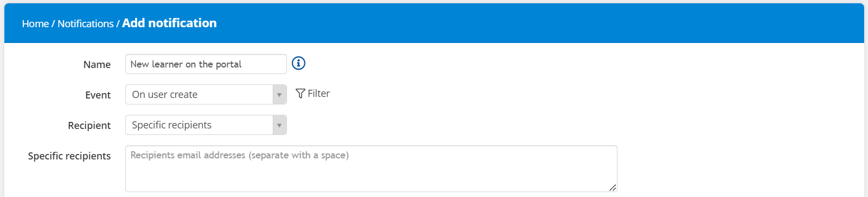Navigate to Notifications breadcrumb
868x197 pixels.
[x=85, y=24]
